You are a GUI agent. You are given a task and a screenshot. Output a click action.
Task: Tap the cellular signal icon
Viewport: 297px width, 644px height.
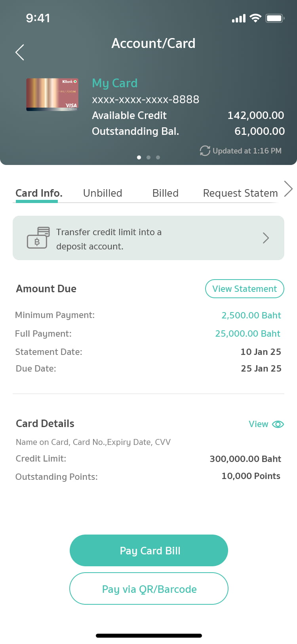click(239, 19)
